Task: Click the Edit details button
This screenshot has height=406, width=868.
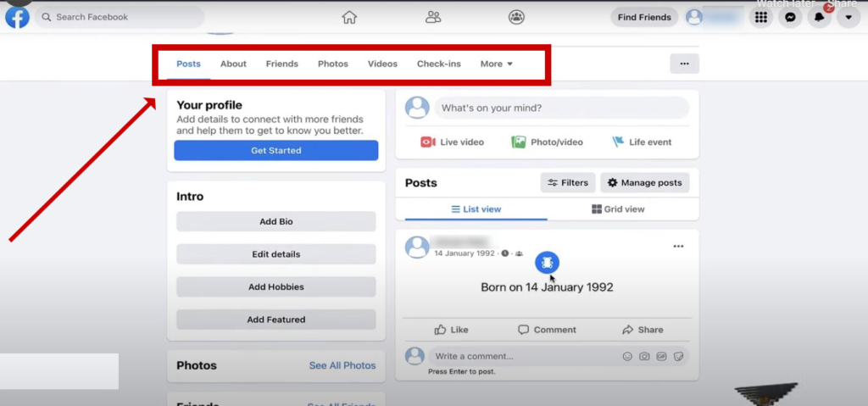Action: pyautogui.click(x=276, y=254)
